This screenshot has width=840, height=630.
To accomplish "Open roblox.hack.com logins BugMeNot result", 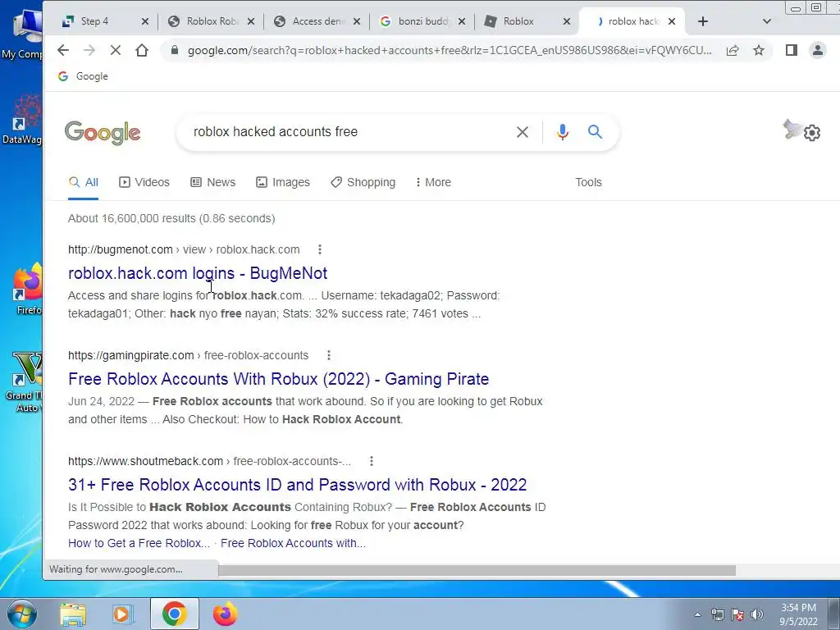I will [x=198, y=273].
